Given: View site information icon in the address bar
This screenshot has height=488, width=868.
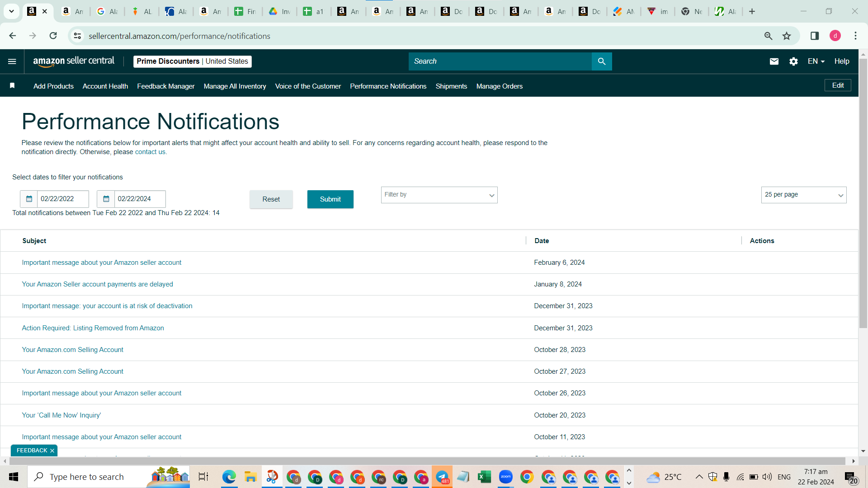Looking at the screenshot, I should pos(78,36).
